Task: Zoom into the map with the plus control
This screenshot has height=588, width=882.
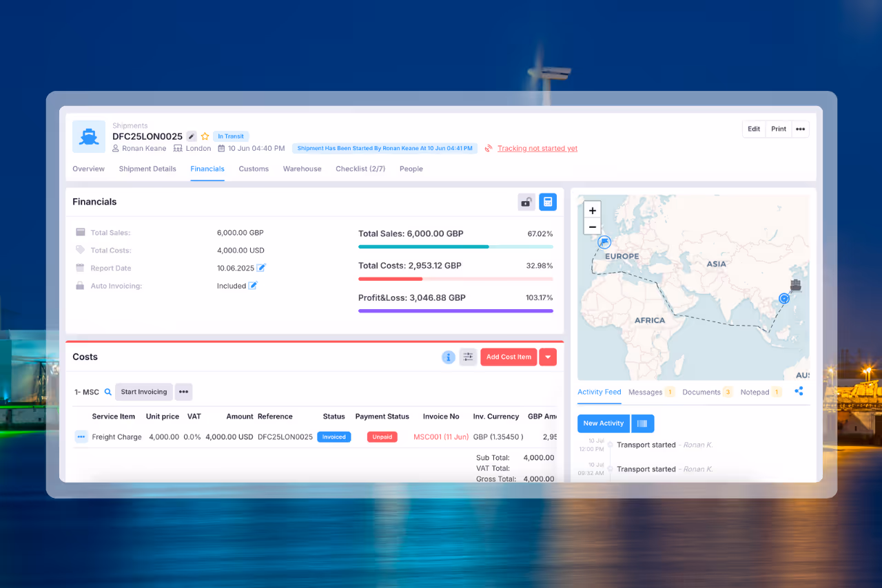Action: [x=592, y=210]
